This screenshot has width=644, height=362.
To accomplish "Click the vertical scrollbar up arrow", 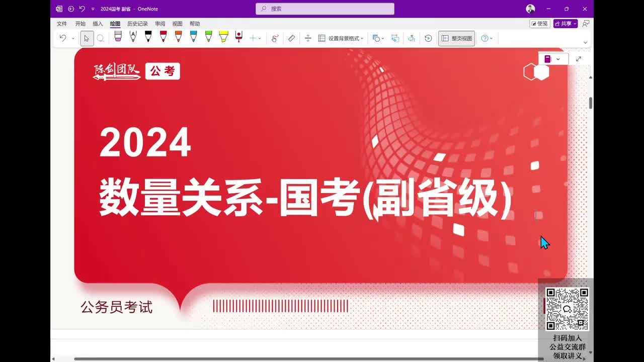I will [x=591, y=77].
